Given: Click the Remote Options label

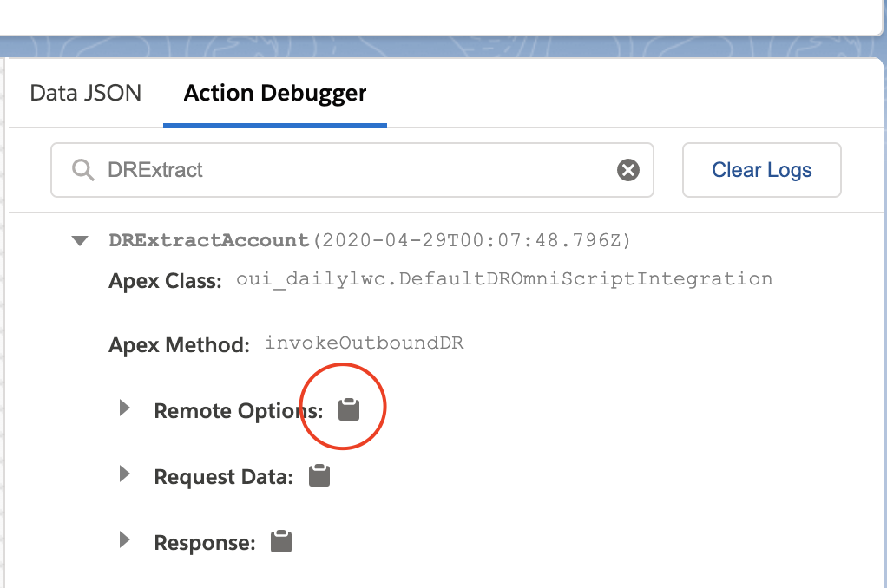Looking at the screenshot, I should [x=238, y=411].
